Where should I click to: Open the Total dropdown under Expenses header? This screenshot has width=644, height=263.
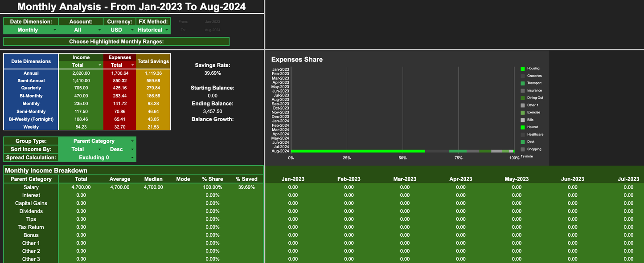(119, 65)
